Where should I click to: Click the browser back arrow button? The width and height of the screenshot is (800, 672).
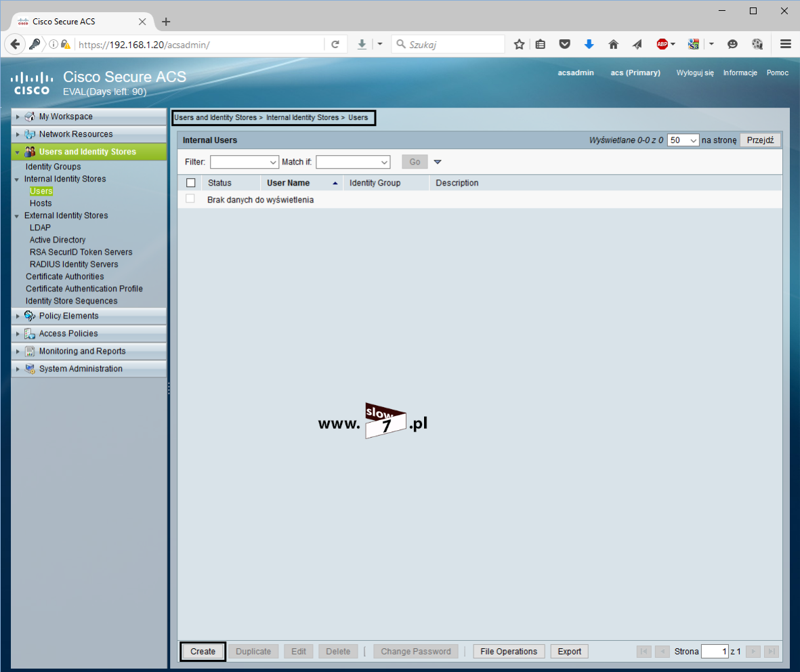(x=16, y=45)
